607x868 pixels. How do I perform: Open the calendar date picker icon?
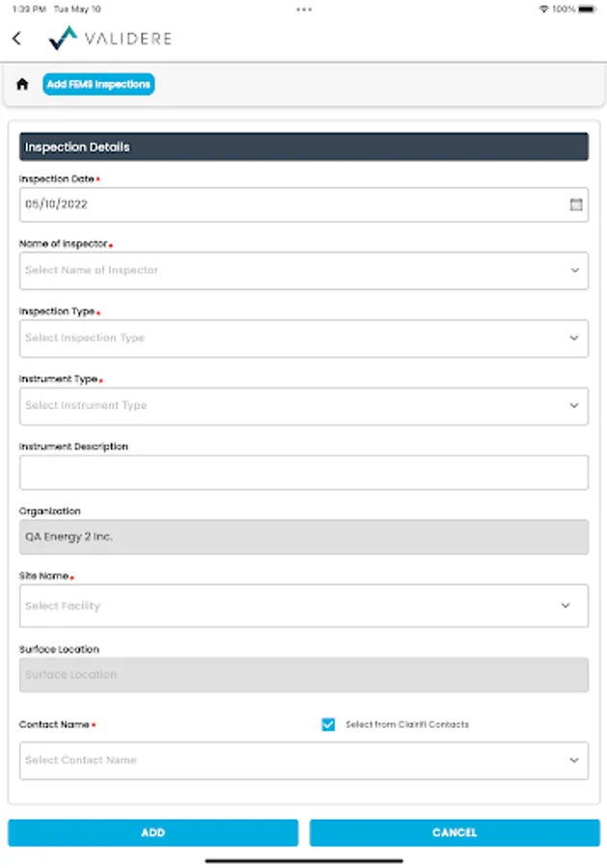coord(576,204)
